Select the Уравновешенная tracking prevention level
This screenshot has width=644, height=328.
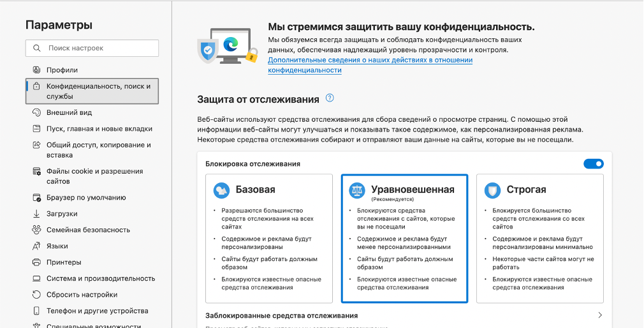click(x=404, y=239)
